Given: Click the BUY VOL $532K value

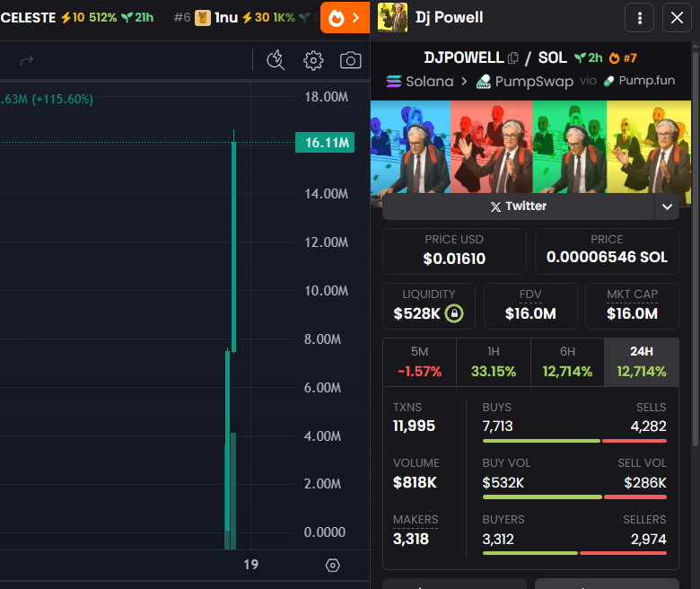Looking at the screenshot, I should coord(503,482).
